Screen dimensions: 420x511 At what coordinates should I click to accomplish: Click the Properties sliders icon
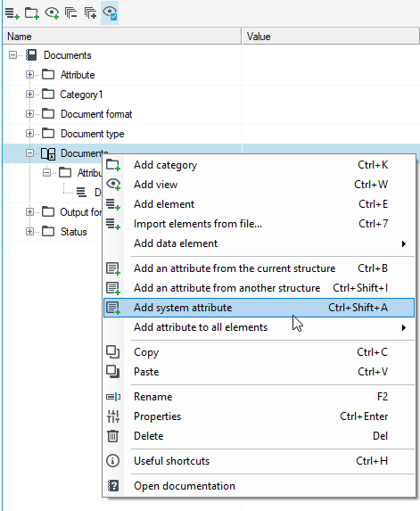[113, 416]
